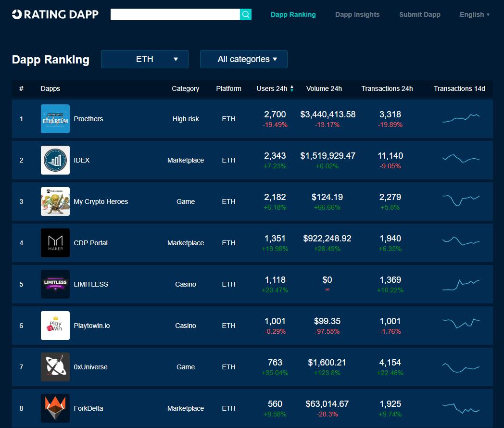The image size is (504, 428).
Task: Select LIMITLESS users value 1,118
Action: coord(275,280)
